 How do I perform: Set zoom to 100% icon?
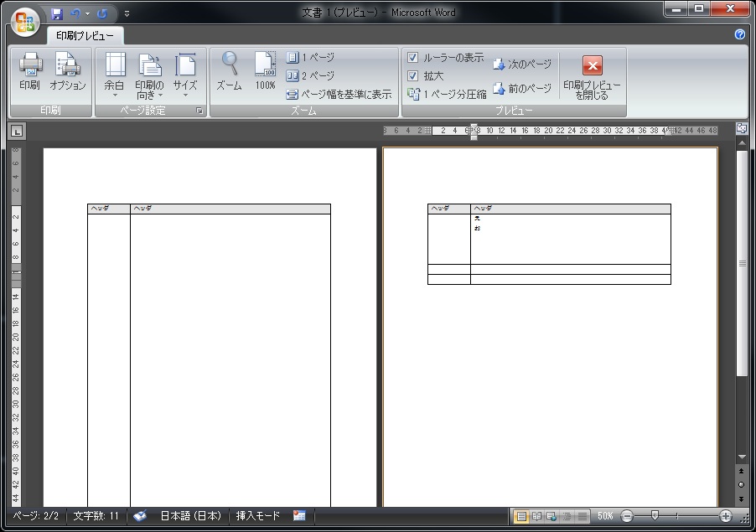pos(265,72)
